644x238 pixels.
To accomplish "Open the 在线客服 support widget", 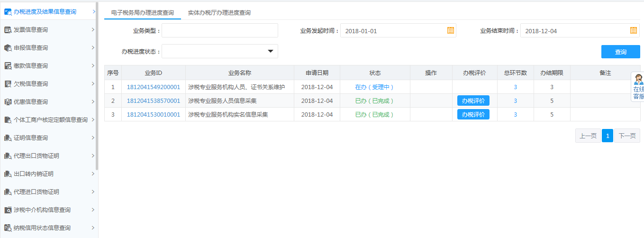I will 638,87.
